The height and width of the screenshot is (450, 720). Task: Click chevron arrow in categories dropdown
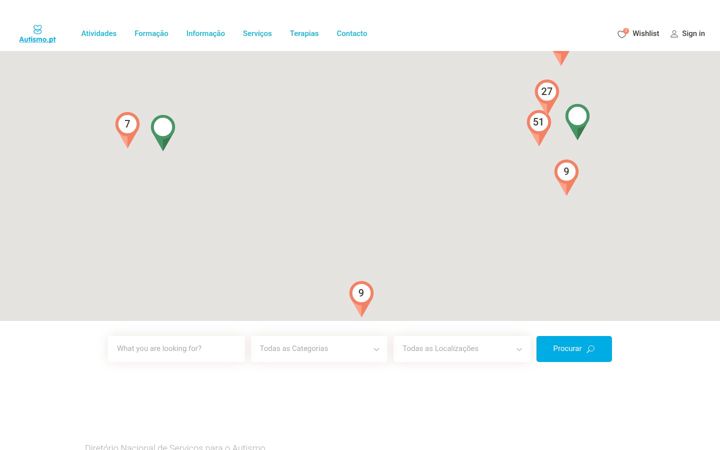coord(376,349)
